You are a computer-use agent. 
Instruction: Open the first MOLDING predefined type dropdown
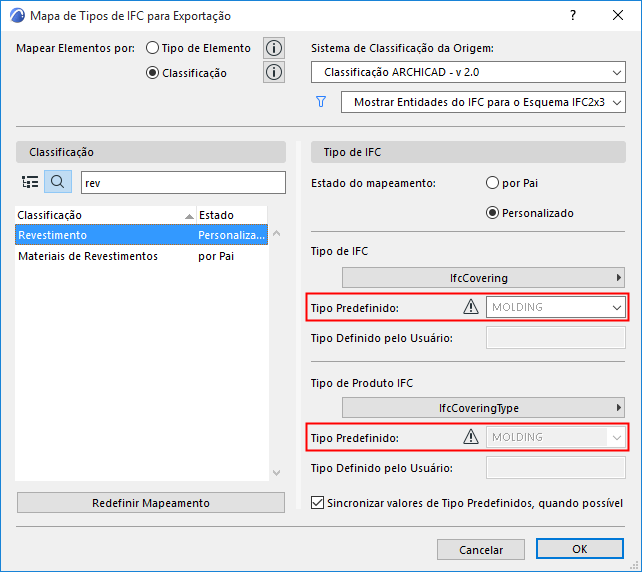(556, 307)
